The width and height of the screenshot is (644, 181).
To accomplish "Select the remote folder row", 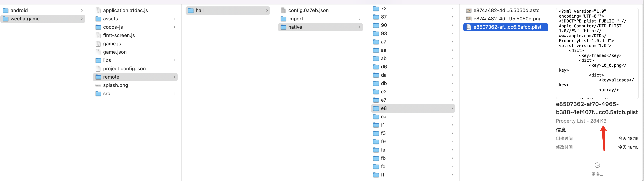I will 135,77.
